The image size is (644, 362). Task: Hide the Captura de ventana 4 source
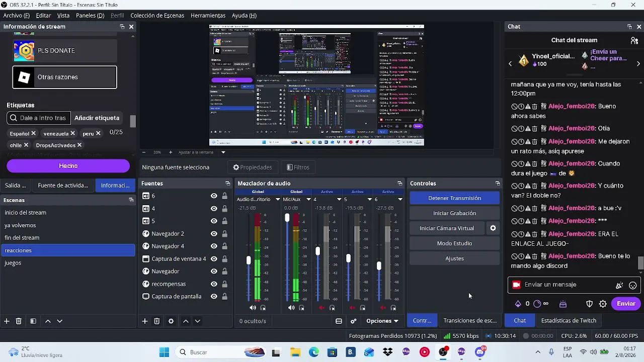[214, 259]
